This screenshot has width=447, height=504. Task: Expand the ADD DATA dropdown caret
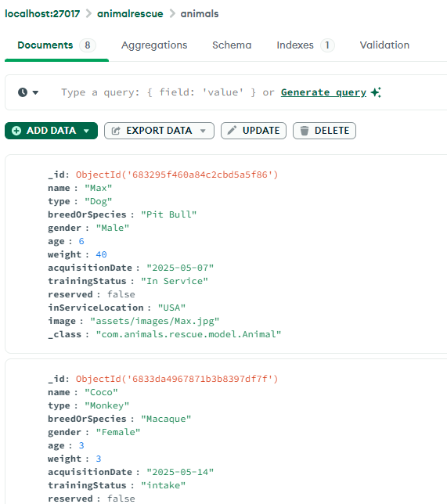86,131
